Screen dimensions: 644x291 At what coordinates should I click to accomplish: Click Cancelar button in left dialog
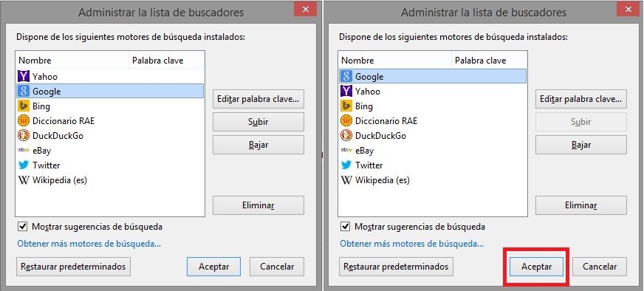277,267
